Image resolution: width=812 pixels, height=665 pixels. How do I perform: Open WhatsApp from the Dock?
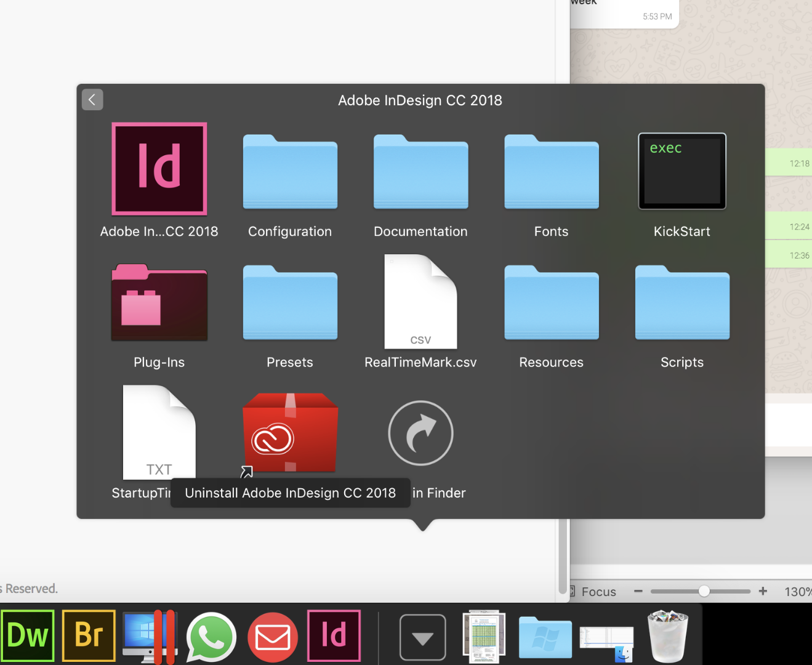tap(211, 637)
